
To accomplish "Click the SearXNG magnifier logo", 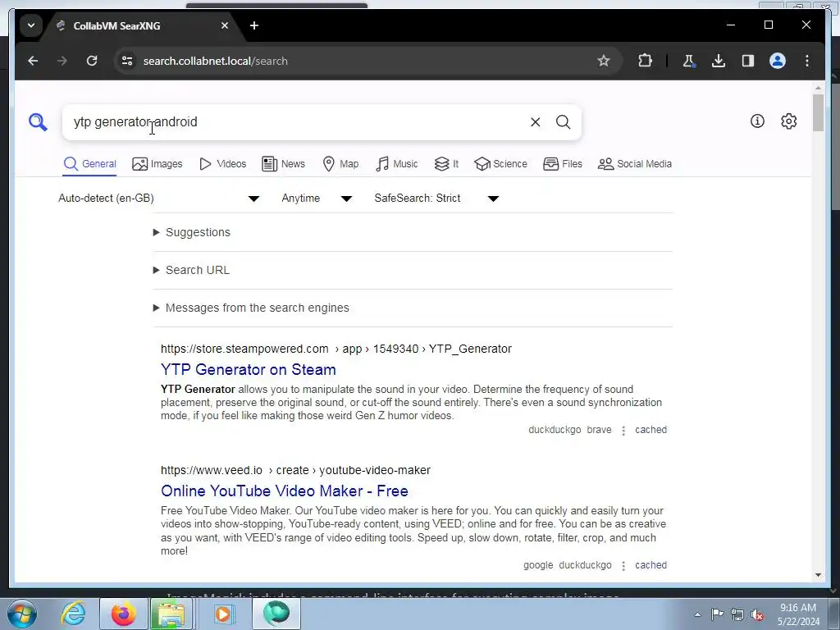I will [x=38, y=122].
